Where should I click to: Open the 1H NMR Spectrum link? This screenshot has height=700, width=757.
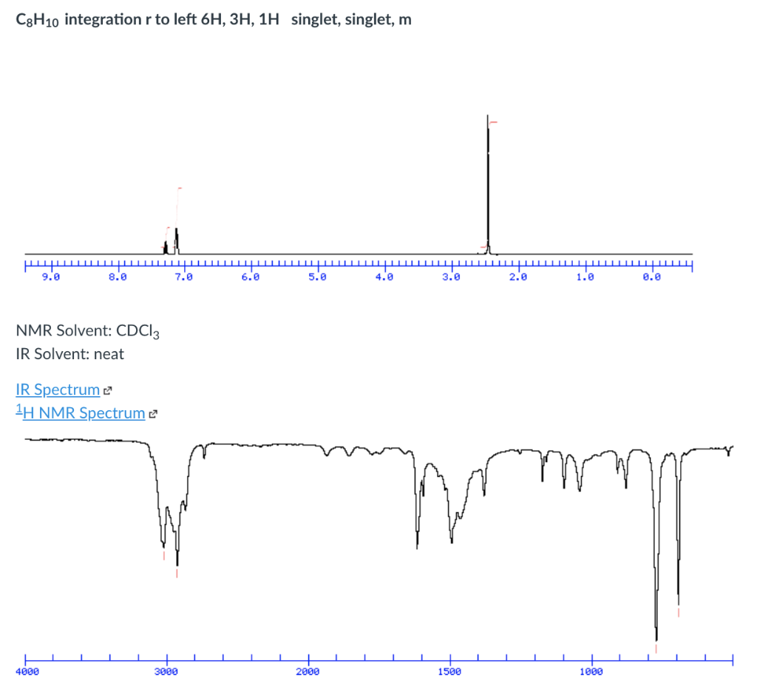(x=81, y=413)
